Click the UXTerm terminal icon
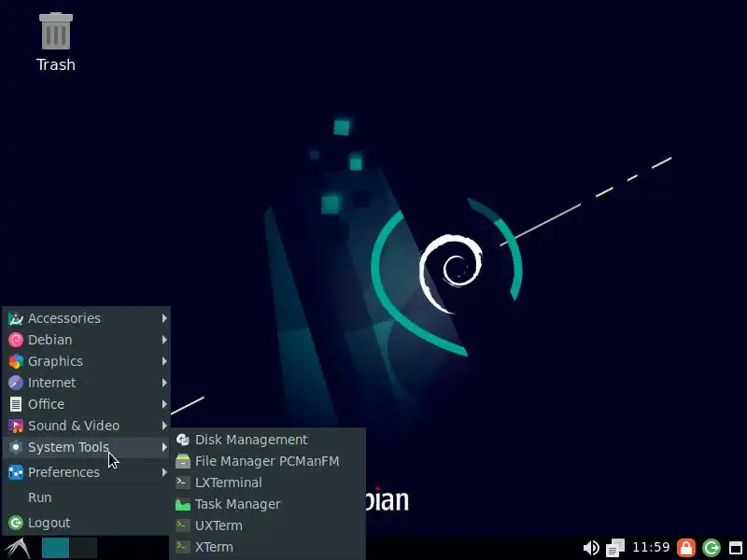Screen dimensions: 747x560 183,525
